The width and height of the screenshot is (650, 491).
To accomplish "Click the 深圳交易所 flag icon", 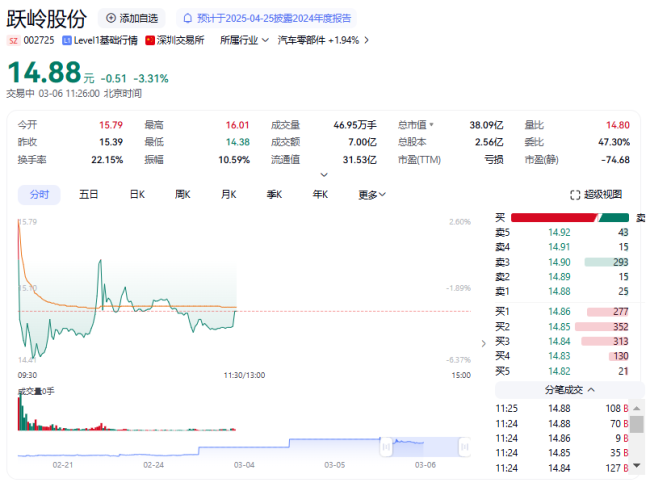I will point(150,41).
